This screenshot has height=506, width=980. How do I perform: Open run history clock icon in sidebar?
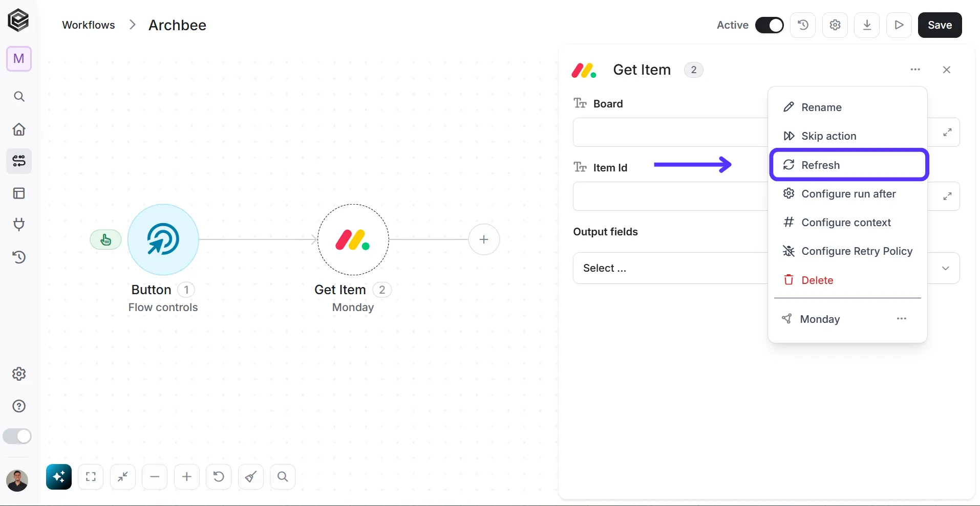click(x=19, y=257)
